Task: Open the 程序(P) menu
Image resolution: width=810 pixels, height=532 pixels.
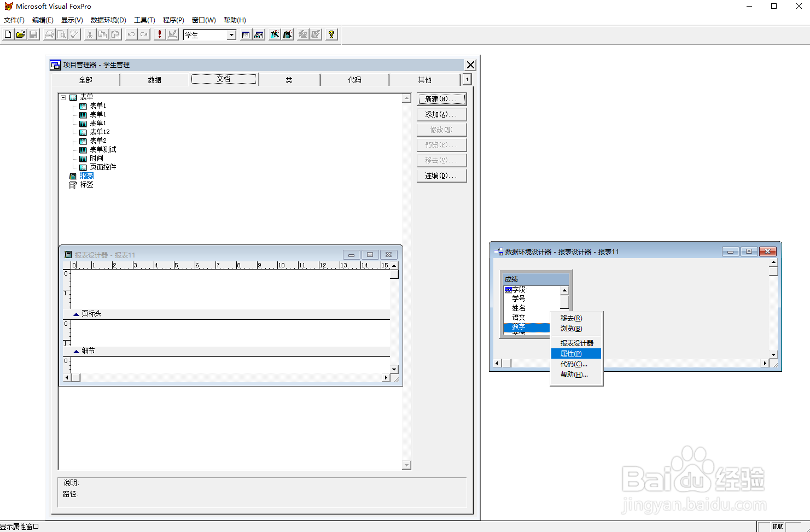Action: [x=173, y=20]
